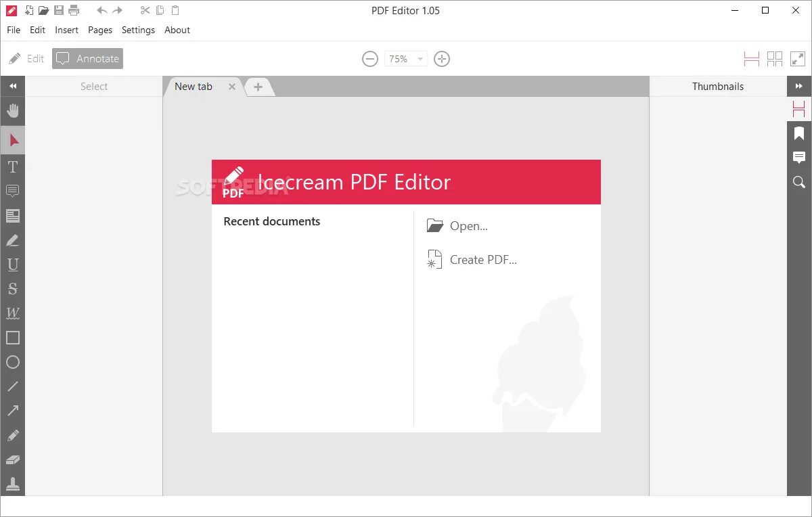Zoom out with the minus button
This screenshot has height=517, width=812.
click(x=369, y=59)
